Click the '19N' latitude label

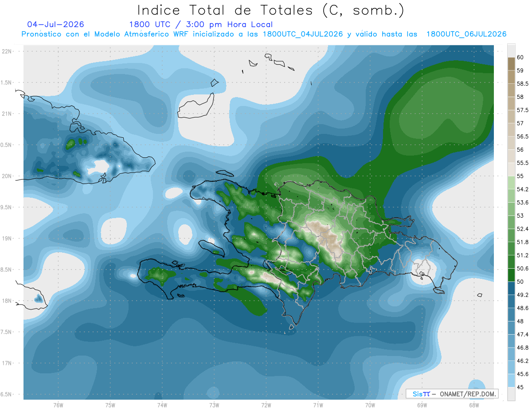pos(7,239)
